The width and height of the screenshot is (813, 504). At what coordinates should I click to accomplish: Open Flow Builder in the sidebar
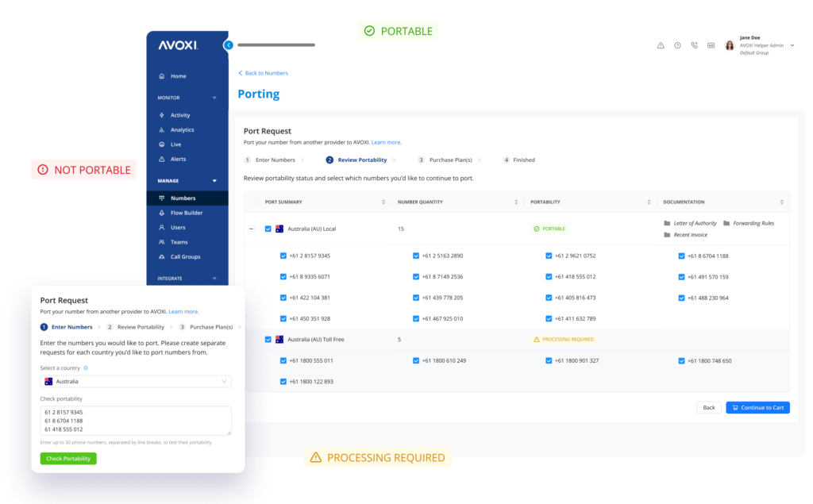[x=186, y=213]
